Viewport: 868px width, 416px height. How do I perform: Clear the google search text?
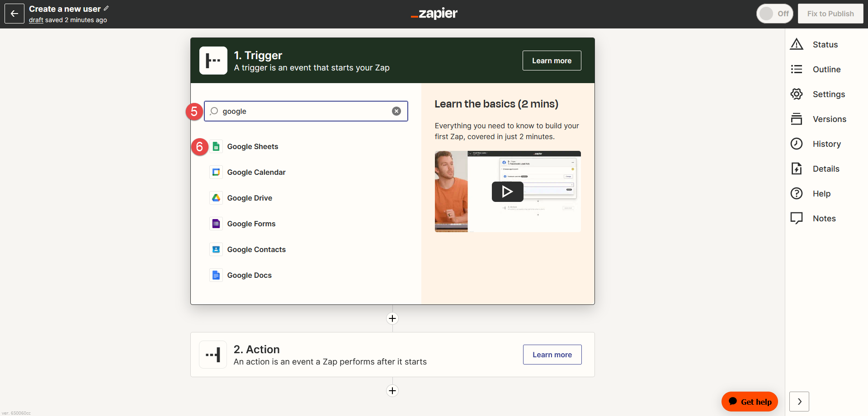(396, 111)
